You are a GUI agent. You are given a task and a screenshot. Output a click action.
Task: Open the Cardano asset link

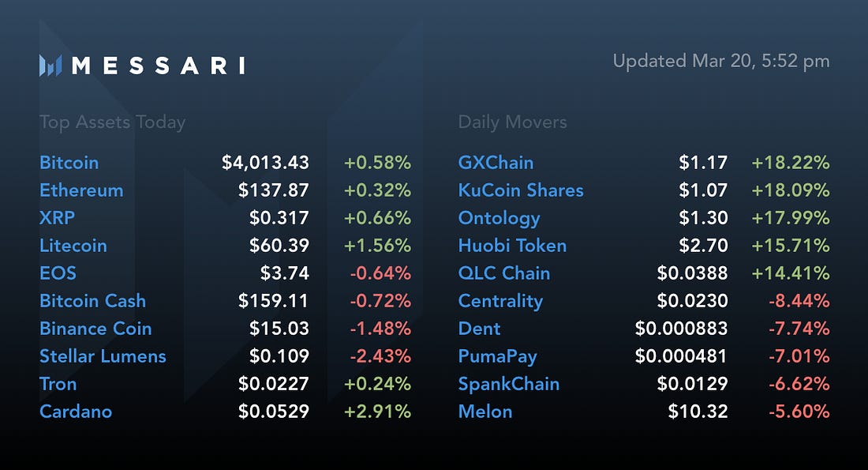[76, 412]
